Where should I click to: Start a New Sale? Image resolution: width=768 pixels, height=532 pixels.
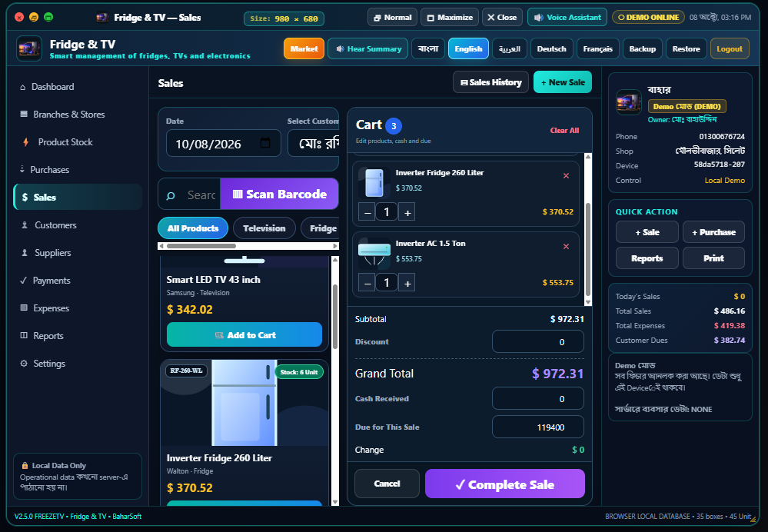562,82
